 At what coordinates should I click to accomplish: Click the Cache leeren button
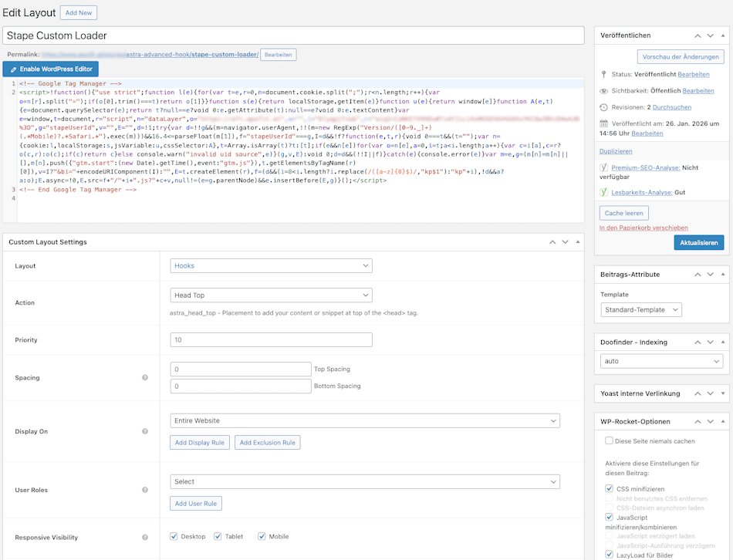[x=624, y=213]
